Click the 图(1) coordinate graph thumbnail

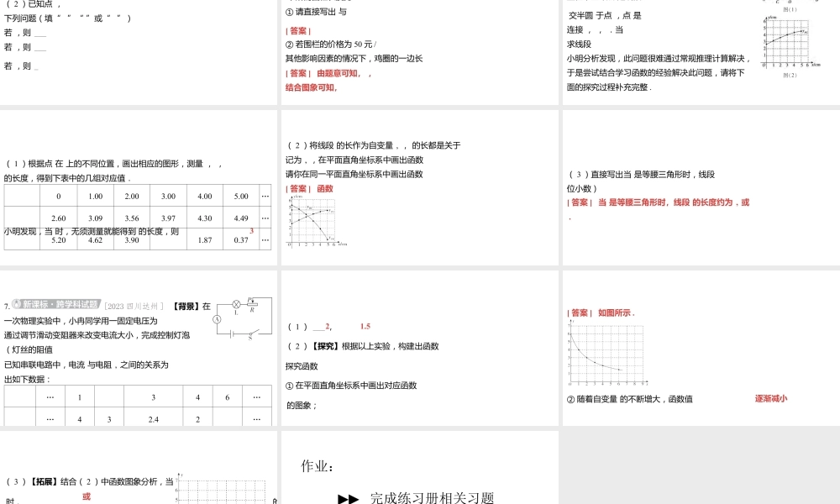(x=790, y=4)
